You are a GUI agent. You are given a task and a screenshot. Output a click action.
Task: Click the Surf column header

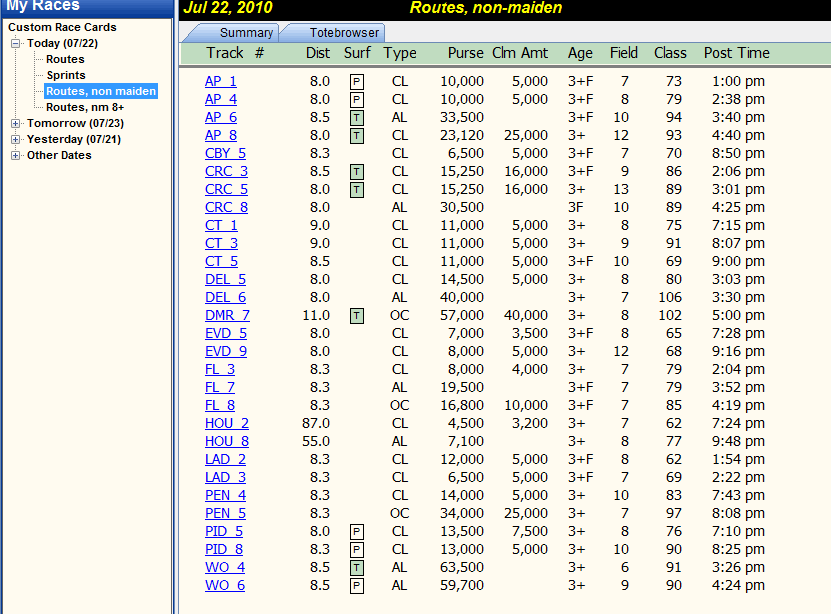tap(357, 53)
